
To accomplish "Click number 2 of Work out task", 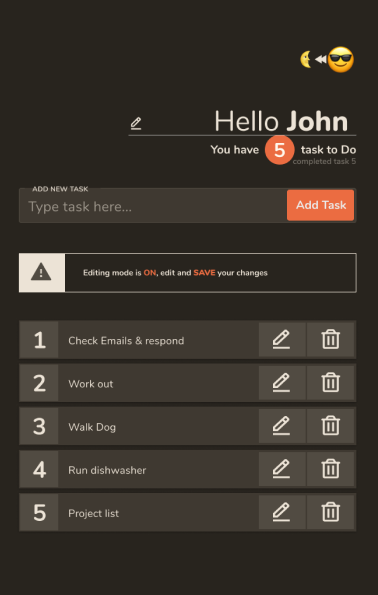I will tap(39, 383).
